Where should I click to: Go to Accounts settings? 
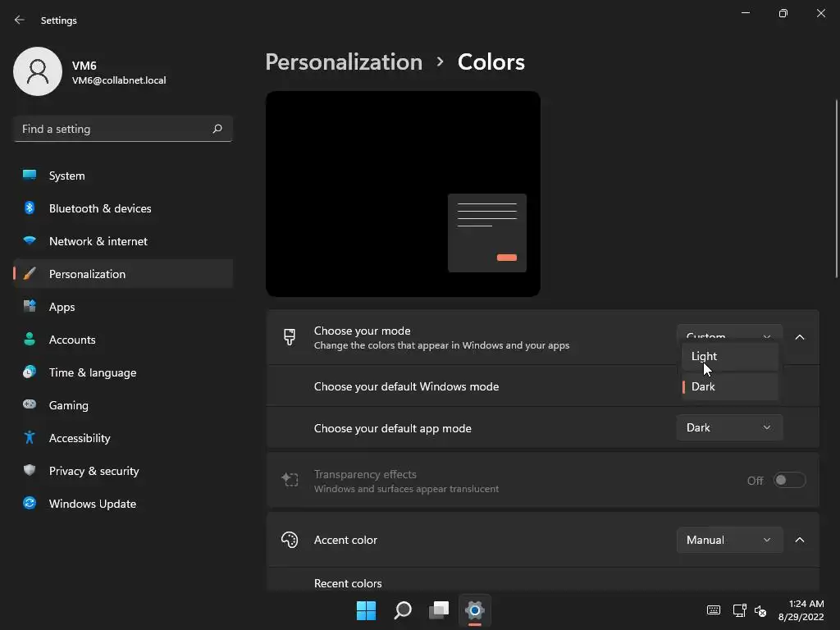pos(123,339)
